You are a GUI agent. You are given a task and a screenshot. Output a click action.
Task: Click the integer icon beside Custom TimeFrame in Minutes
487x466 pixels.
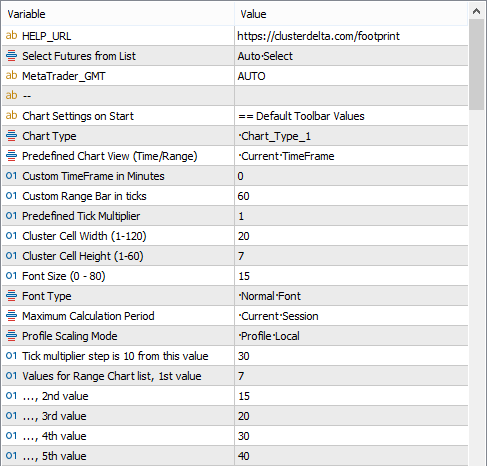pyautogui.click(x=11, y=175)
